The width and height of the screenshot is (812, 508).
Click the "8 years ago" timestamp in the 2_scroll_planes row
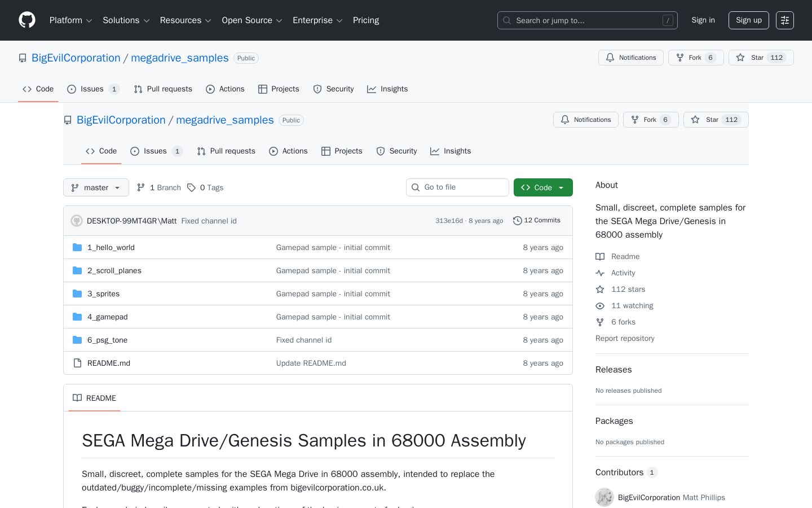pos(543,270)
